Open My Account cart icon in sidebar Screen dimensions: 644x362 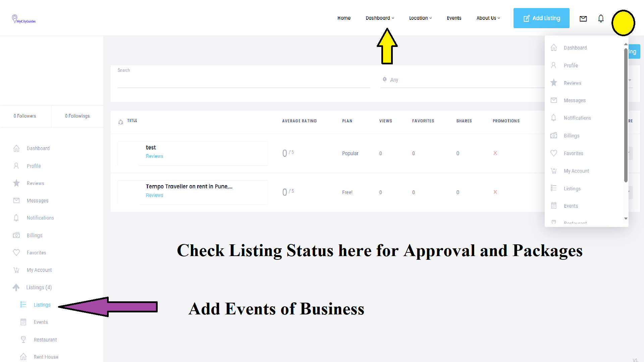pos(16,270)
